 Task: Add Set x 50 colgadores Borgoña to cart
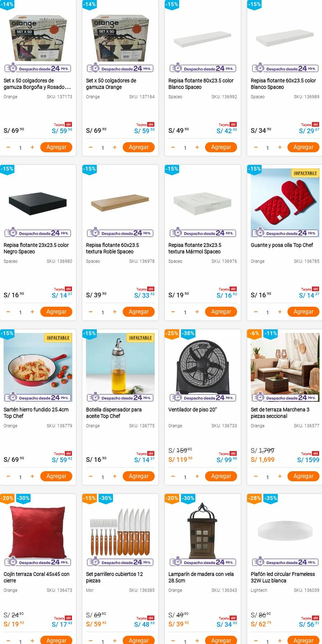56,147
